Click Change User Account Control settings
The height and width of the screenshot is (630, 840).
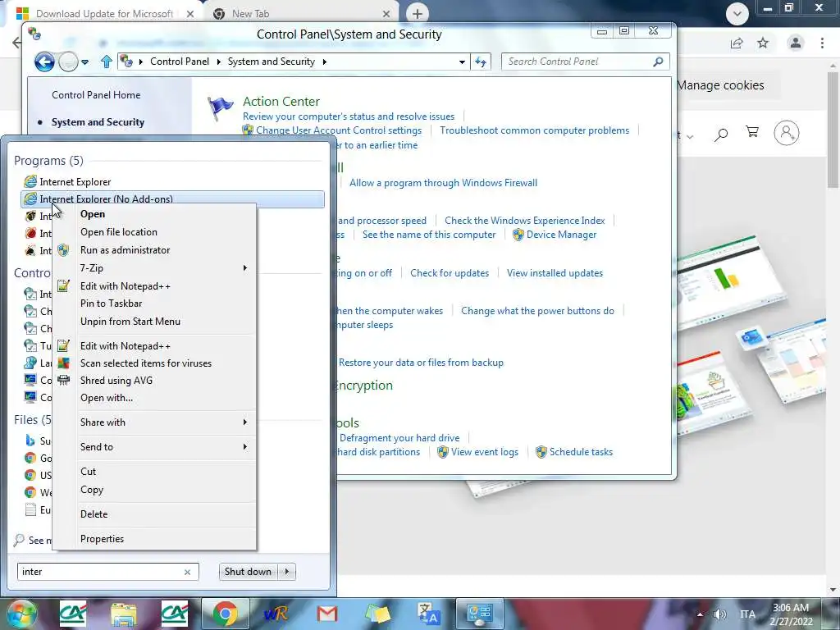coord(339,130)
